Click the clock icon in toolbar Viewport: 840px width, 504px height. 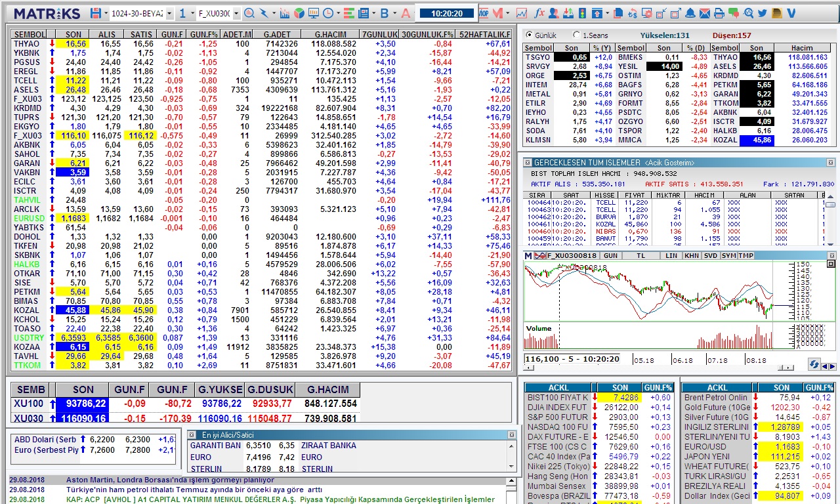click(328, 13)
